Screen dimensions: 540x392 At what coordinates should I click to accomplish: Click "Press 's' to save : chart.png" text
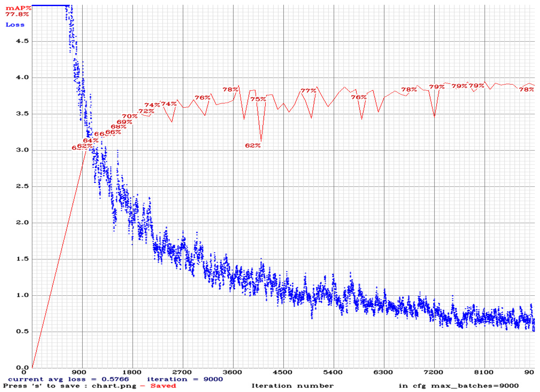tap(70, 386)
